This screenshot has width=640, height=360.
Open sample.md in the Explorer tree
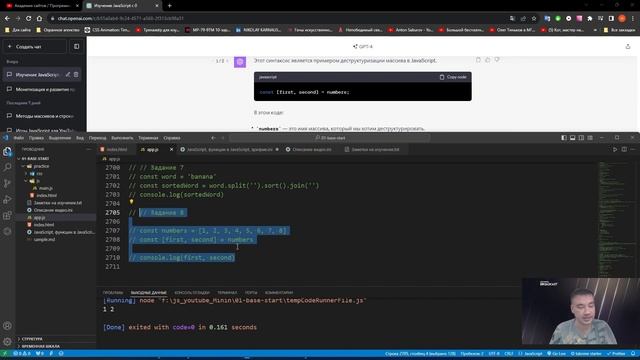coord(44,240)
